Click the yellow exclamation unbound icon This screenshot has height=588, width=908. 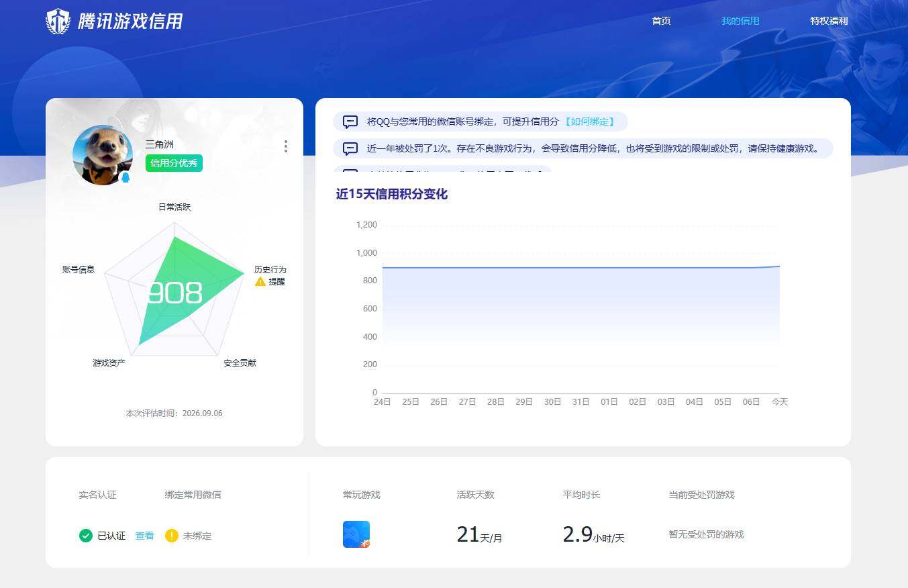[x=171, y=536]
